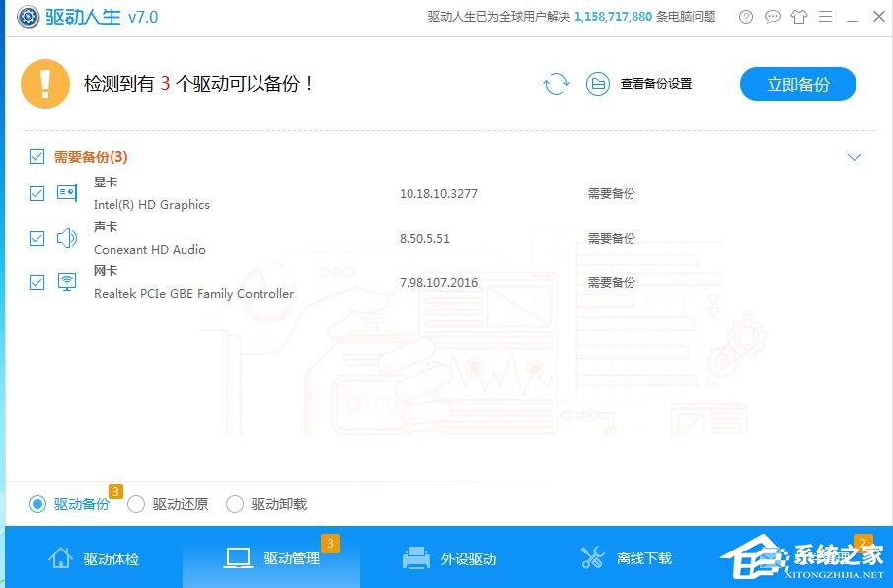Click the backup settings folder icon
The height and width of the screenshot is (588, 893).
point(599,84)
